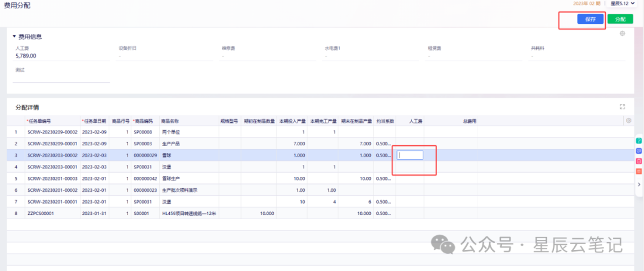
Task: Open the pink calendar sidebar icon
Action: point(639,161)
